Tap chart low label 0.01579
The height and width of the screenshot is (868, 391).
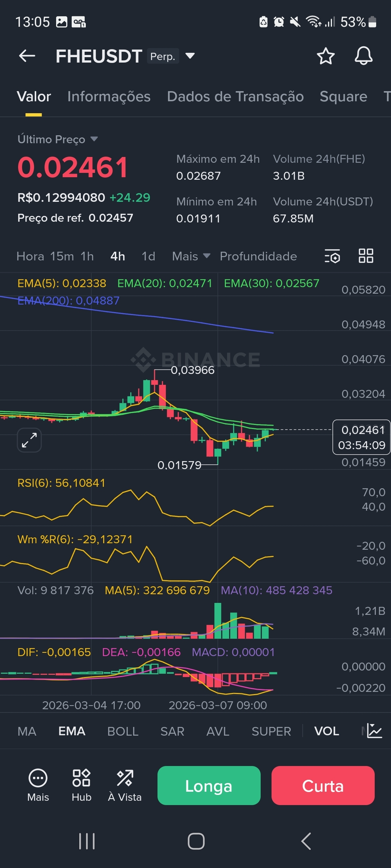(x=179, y=465)
